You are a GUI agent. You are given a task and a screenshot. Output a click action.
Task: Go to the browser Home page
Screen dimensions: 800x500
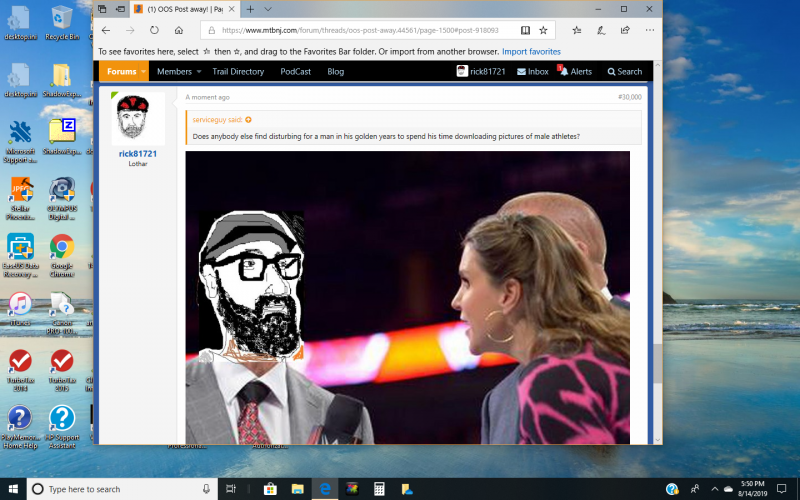pos(178,30)
